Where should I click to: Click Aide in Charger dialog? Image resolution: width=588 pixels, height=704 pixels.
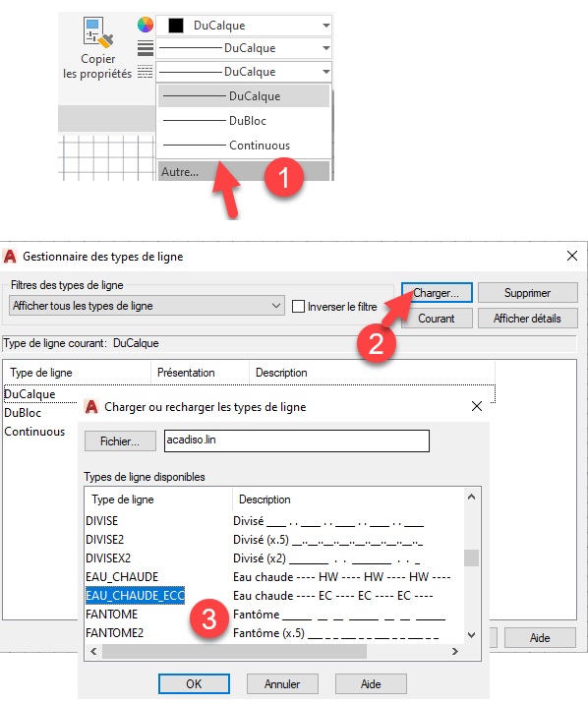(371, 683)
